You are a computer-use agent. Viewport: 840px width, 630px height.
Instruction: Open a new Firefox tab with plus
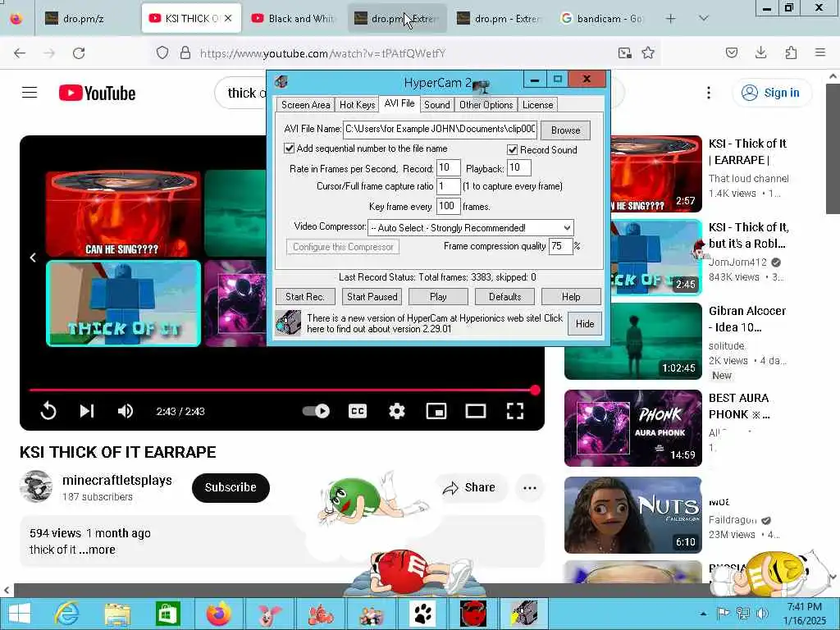click(x=670, y=19)
